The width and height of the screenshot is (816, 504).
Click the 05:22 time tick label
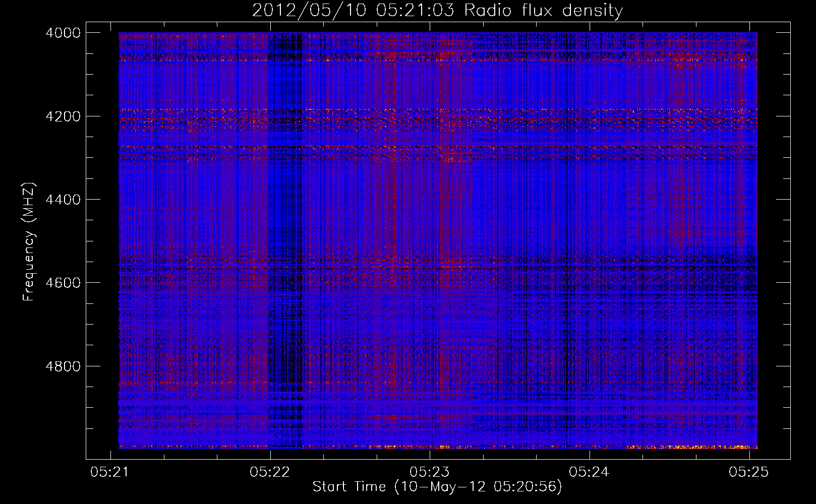coord(270,472)
